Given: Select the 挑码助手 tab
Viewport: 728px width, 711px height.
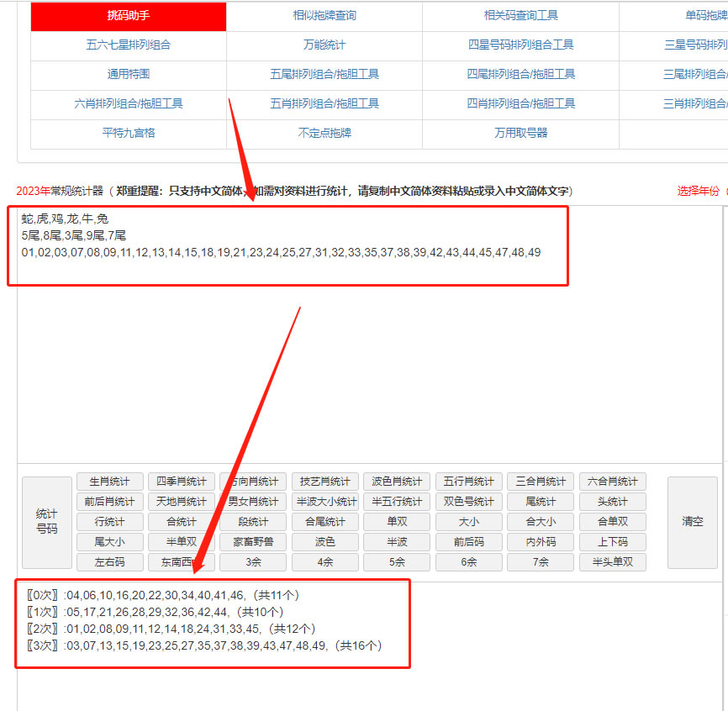Looking at the screenshot, I should pos(129,16).
